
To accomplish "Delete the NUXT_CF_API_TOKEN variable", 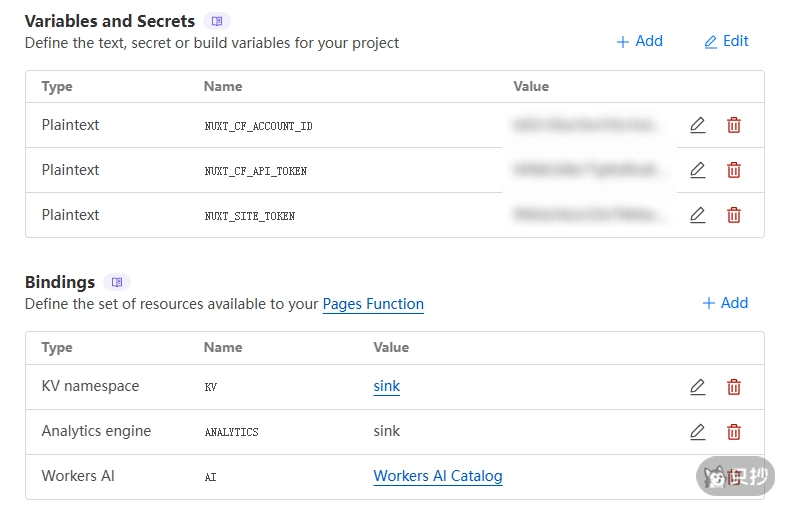I will pos(734,170).
